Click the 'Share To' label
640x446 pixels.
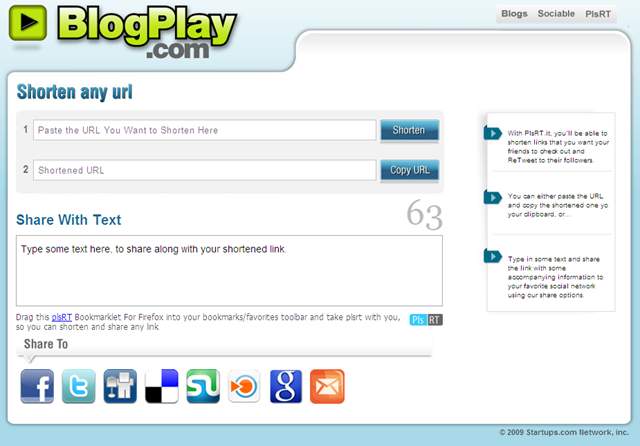(x=46, y=344)
